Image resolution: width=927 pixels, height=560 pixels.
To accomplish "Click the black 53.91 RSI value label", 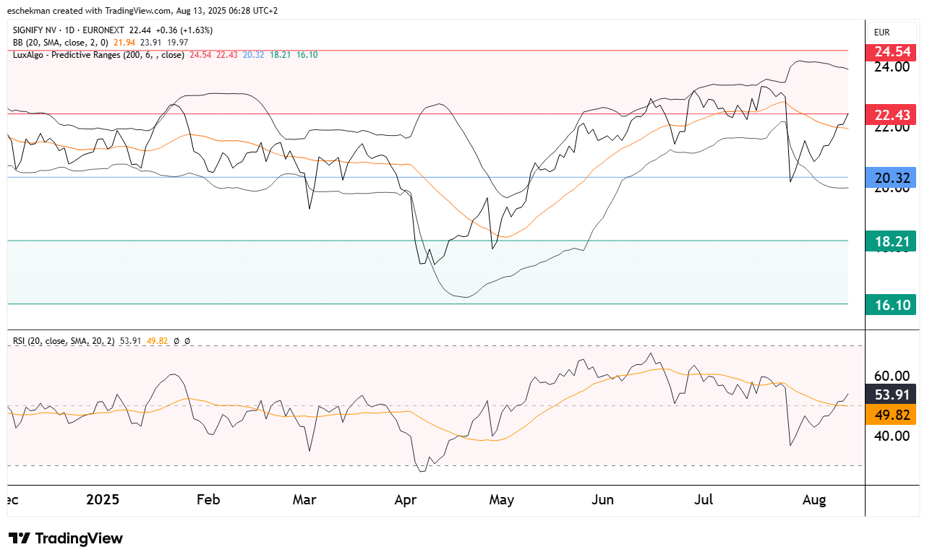I will click(890, 395).
